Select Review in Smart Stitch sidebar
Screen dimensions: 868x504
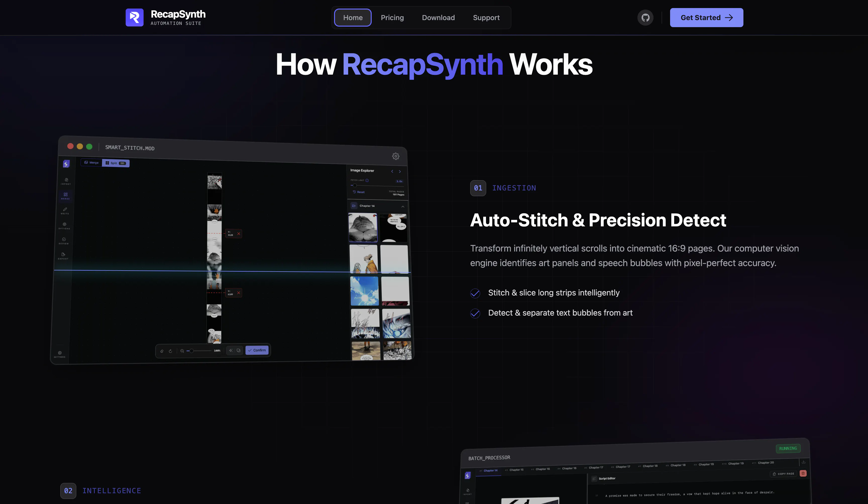tap(64, 241)
